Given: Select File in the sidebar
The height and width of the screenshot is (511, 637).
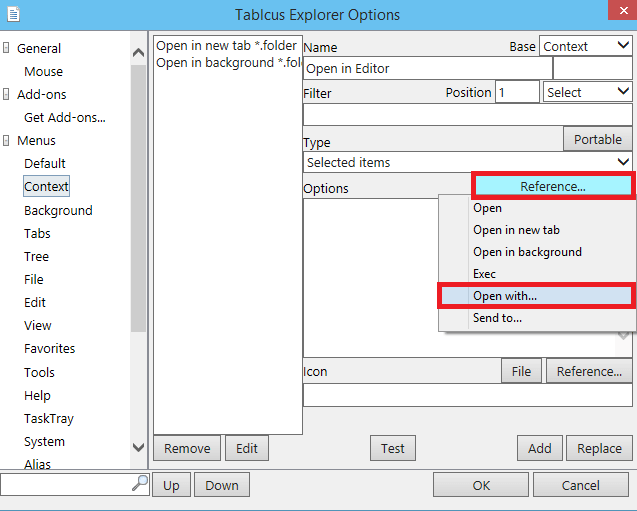Looking at the screenshot, I should [33, 279].
